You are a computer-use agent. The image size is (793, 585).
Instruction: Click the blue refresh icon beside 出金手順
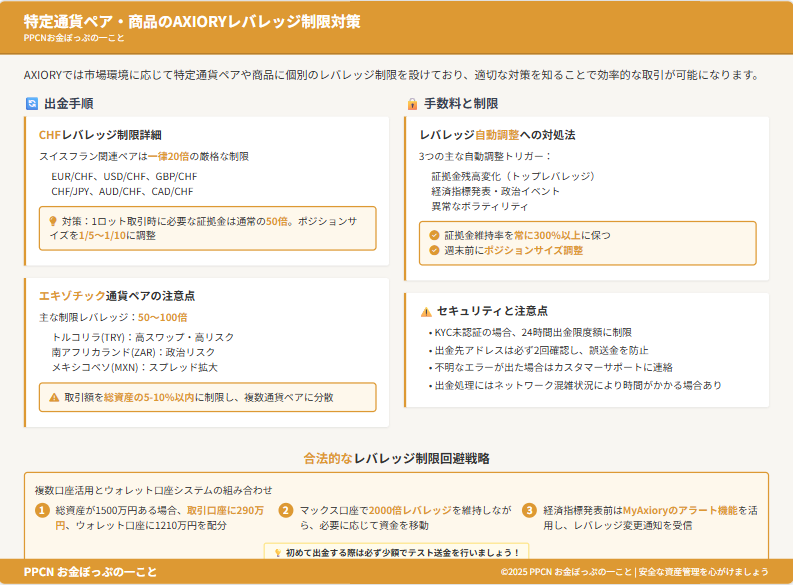click(x=32, y=104)
